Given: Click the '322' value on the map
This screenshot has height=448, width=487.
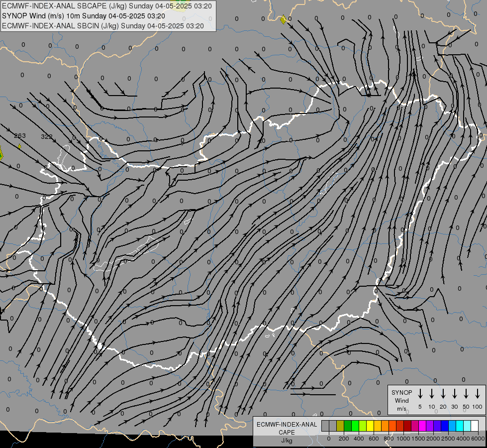Looking at the screenshot, I should click(x=47, y=136).
